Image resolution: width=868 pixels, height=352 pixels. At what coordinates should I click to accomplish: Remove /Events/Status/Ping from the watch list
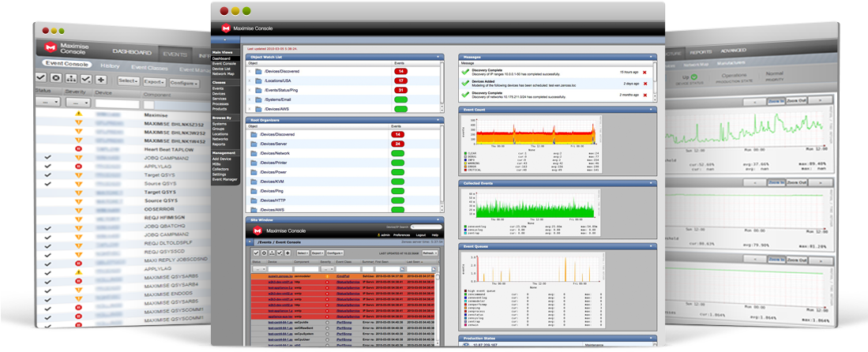pos(250,90)
